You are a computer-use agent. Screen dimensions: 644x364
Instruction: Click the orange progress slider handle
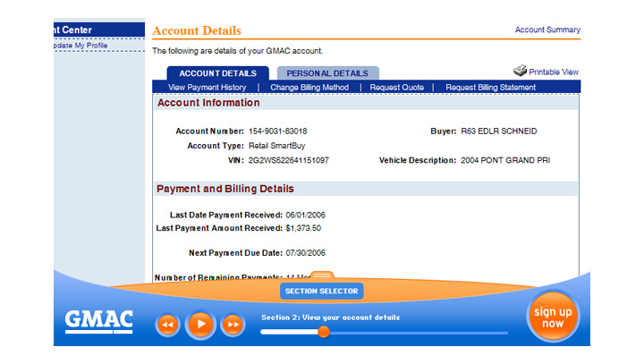coord(324,332)
